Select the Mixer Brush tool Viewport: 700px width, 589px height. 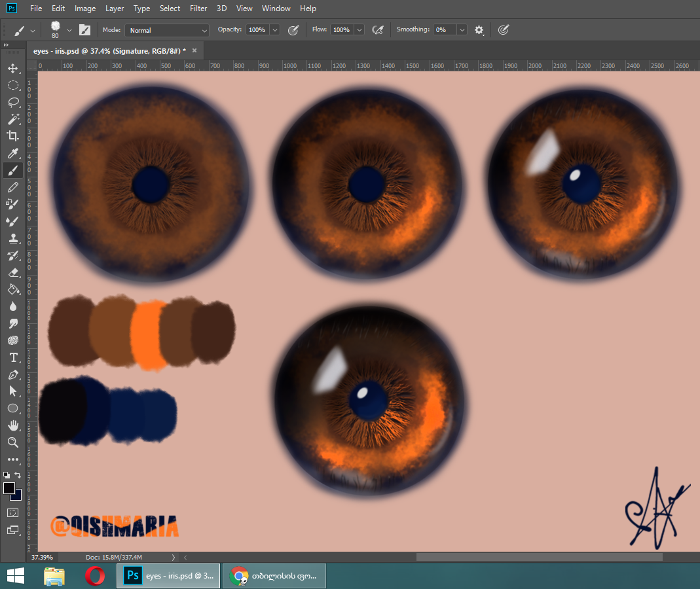tap(13, 221)
